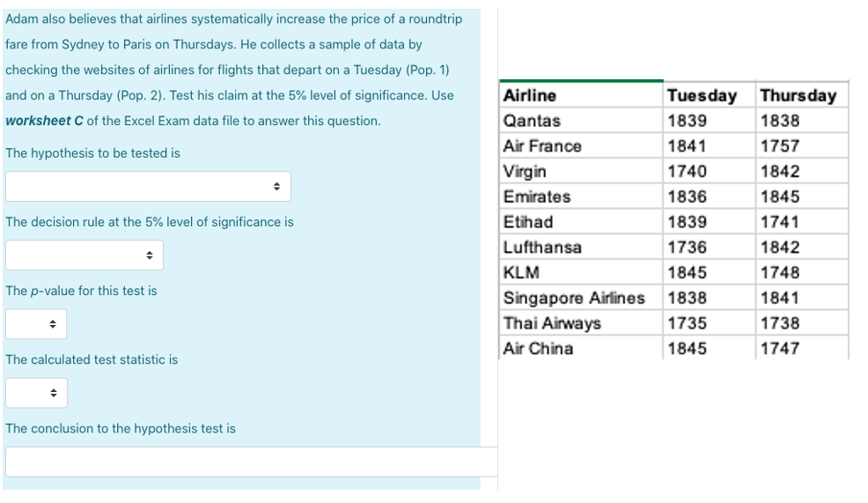
Task: Open the hypothesis to be tested dropdown
Action: [148, 186]
